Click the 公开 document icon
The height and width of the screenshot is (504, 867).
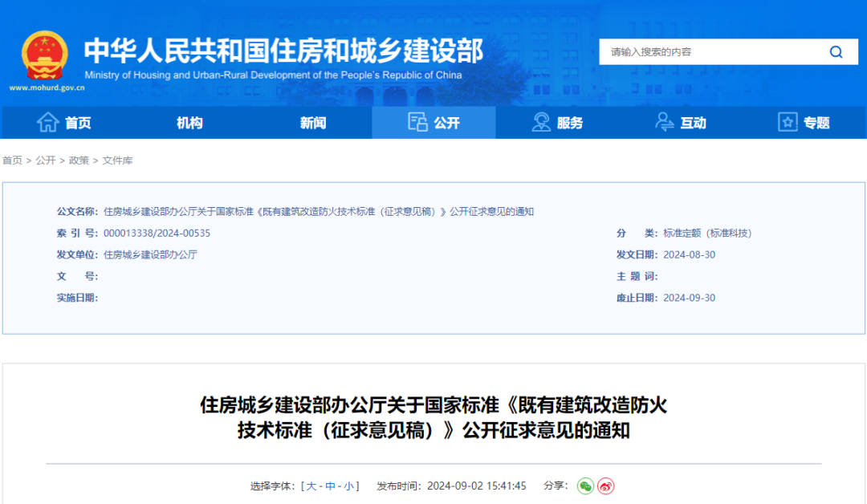click(417, 122)
